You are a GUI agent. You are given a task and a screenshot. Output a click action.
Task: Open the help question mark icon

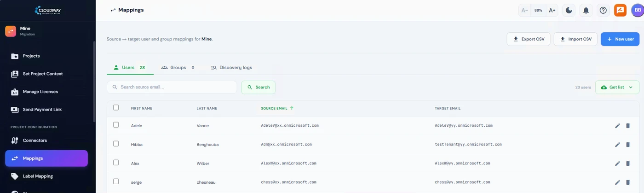603,10
